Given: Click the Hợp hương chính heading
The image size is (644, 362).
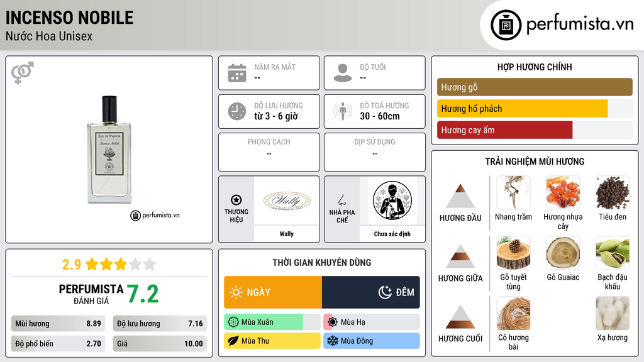Looking at the screenshot, I should (535, 67).
